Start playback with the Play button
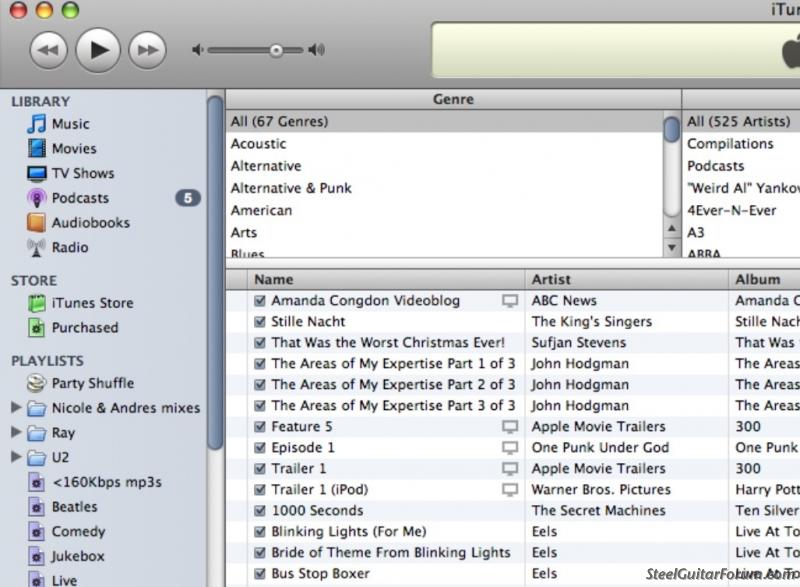This screenshot has height=587, width=800. tap(98, 50)
